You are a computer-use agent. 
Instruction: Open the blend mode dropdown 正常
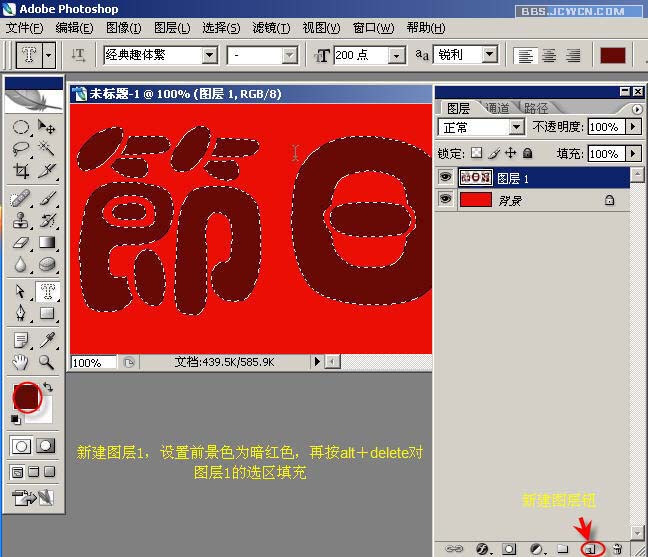coord(516,127)
